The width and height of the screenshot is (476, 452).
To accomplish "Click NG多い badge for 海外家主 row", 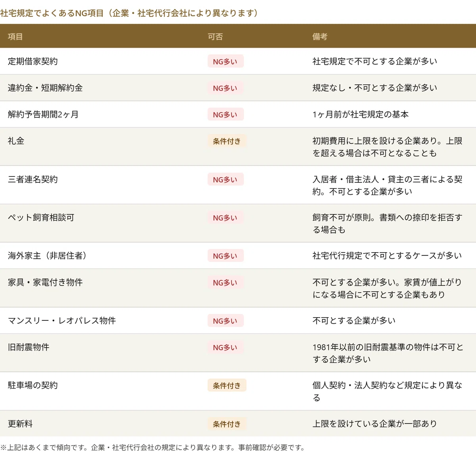I will [x=225, y=256].
